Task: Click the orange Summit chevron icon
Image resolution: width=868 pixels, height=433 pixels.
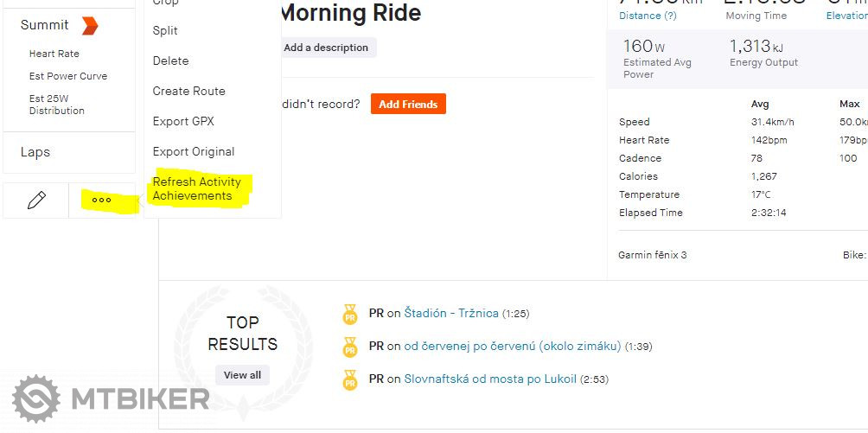Action: point(90,26)
